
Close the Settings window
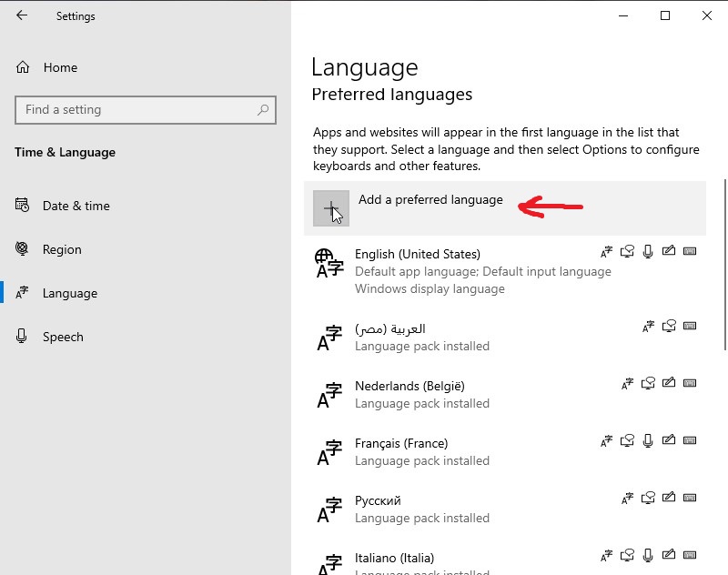click(707, 15)
